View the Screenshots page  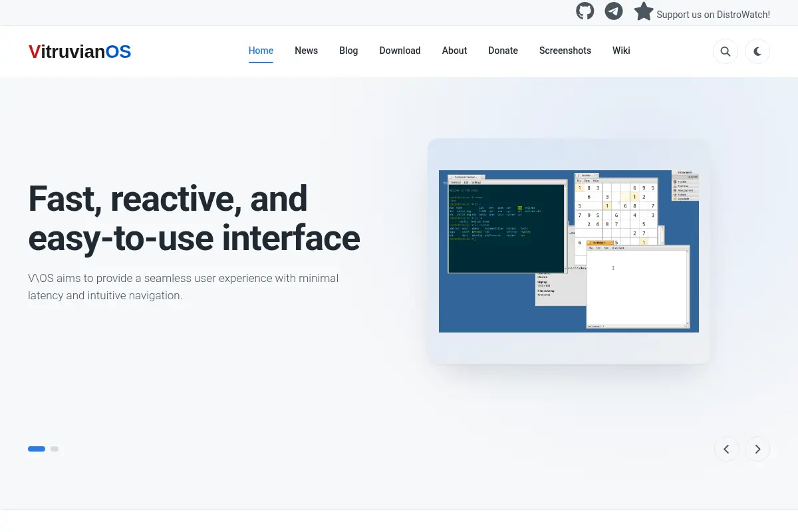click(565, 51)
